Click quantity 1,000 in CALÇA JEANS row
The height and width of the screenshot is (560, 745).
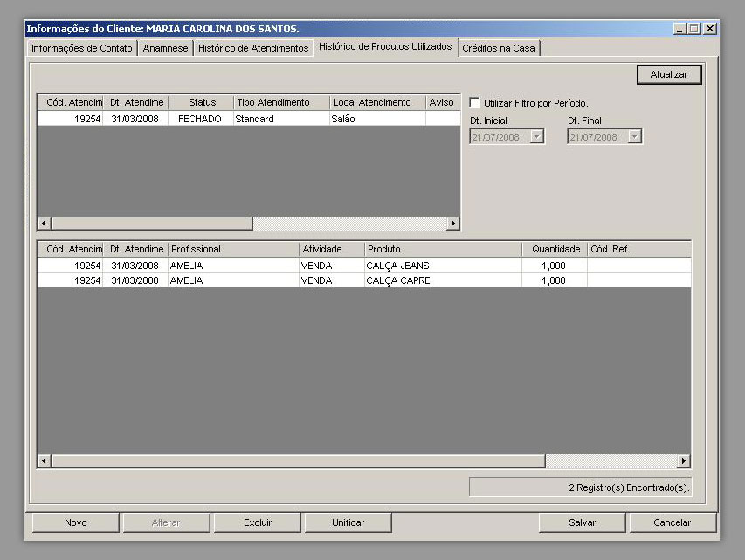[x=555, y=266]
